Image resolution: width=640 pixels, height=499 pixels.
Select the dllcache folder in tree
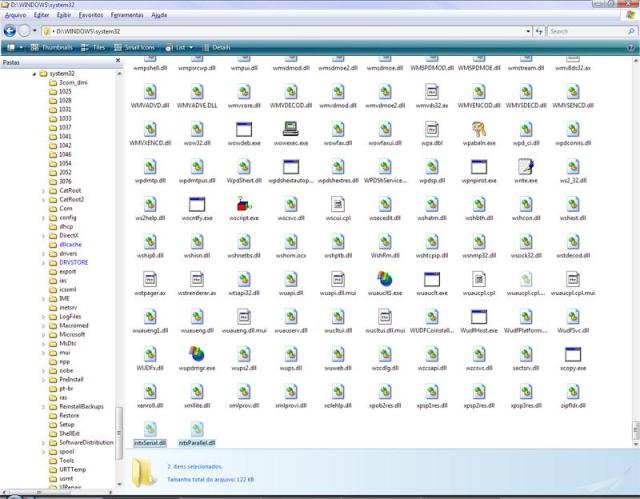pyautogui.click(x=70, y=244)
